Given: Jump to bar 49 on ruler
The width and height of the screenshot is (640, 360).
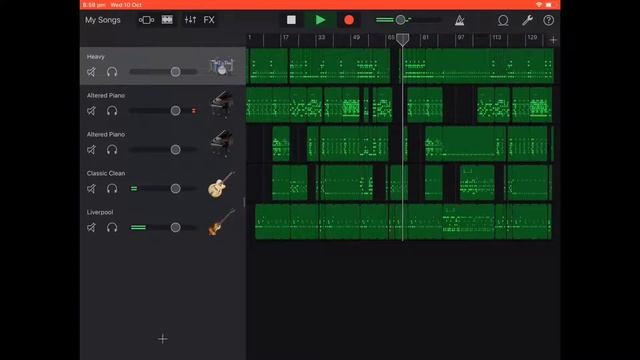Looking at the screenshot, I should click(356, 38).
